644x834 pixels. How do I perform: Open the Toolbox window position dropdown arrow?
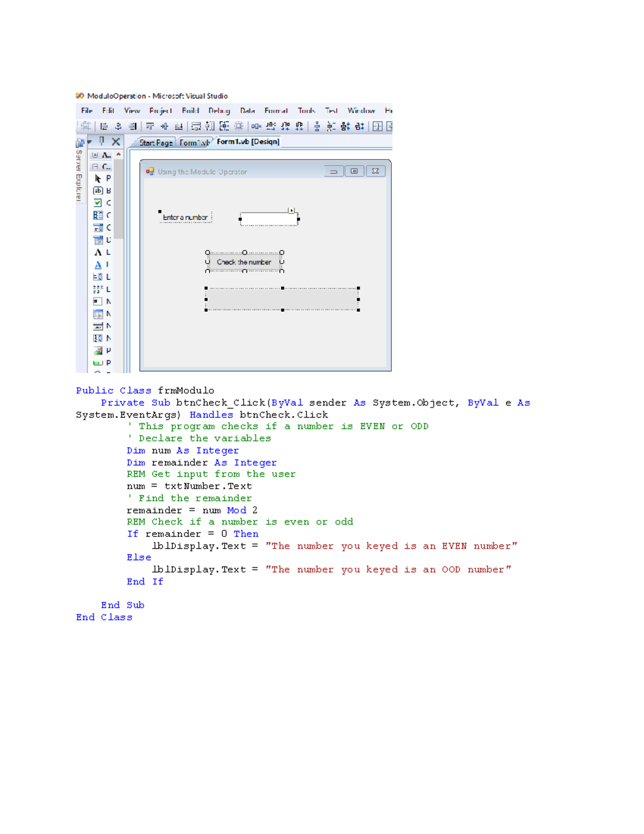click(89, 141)
